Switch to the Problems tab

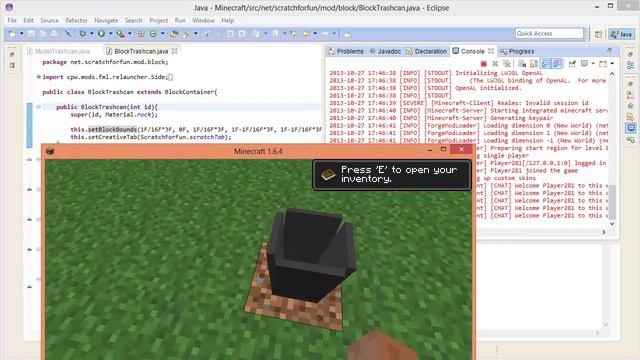[x=346, y=51]
